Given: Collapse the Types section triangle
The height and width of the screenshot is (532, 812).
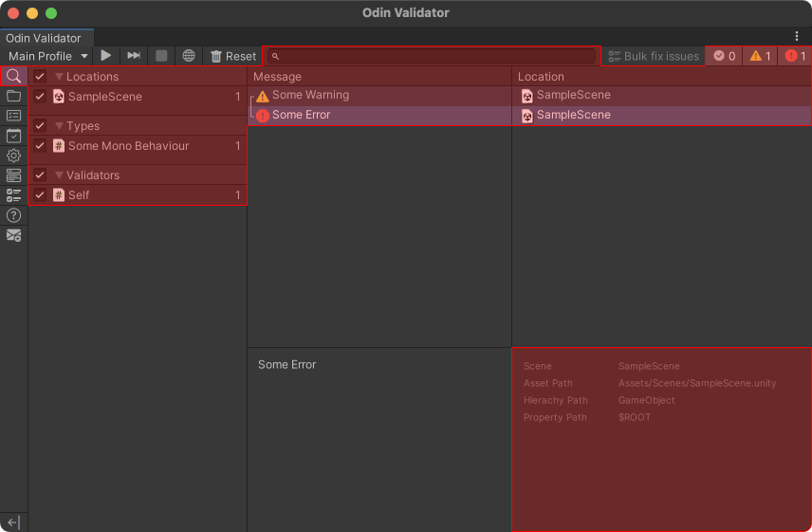Looking at the screenshot, I should pyautogui.click(x=59, y=126).
